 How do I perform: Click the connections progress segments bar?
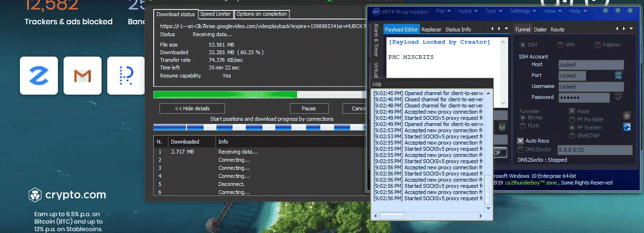[x=260, y=127]
